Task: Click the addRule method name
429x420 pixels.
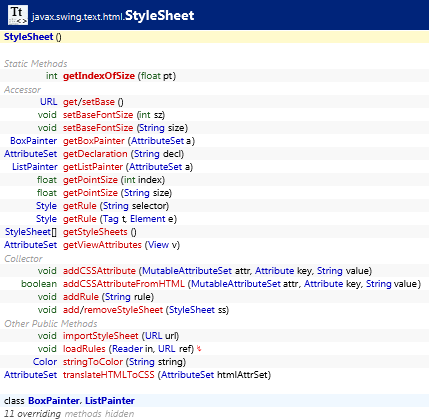Action: 81,297
